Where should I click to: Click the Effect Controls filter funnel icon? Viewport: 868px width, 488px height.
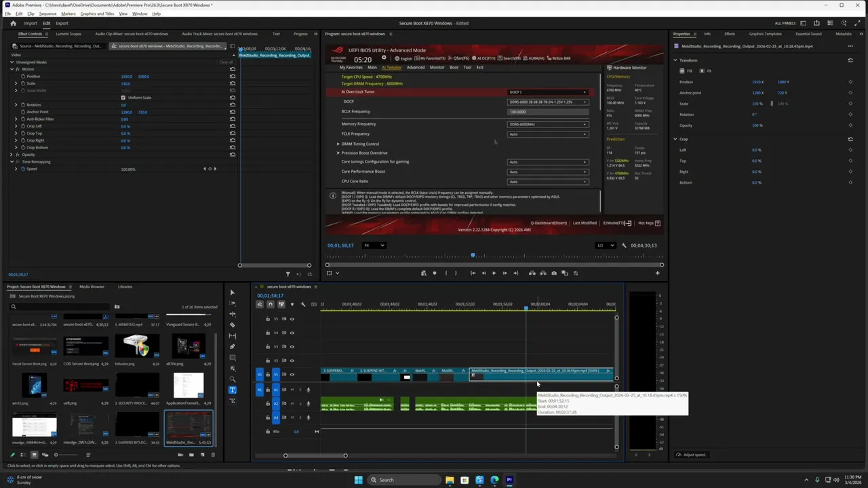(x=288, y=274)
